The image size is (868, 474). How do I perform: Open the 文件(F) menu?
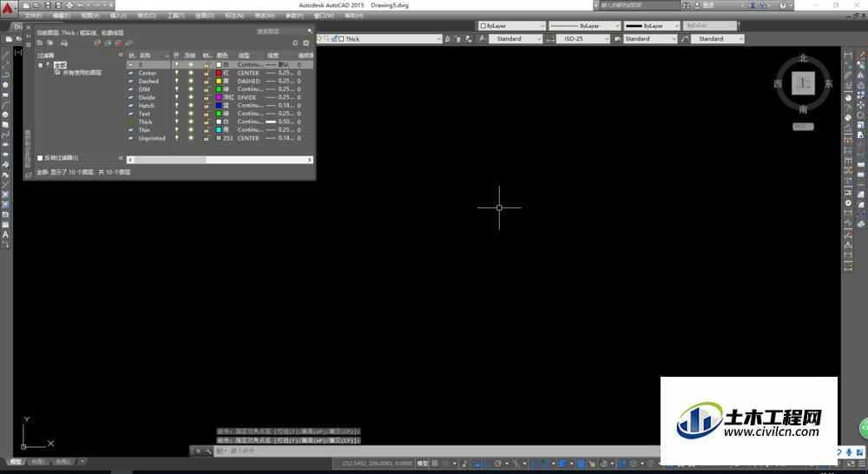tap(33, 16)
